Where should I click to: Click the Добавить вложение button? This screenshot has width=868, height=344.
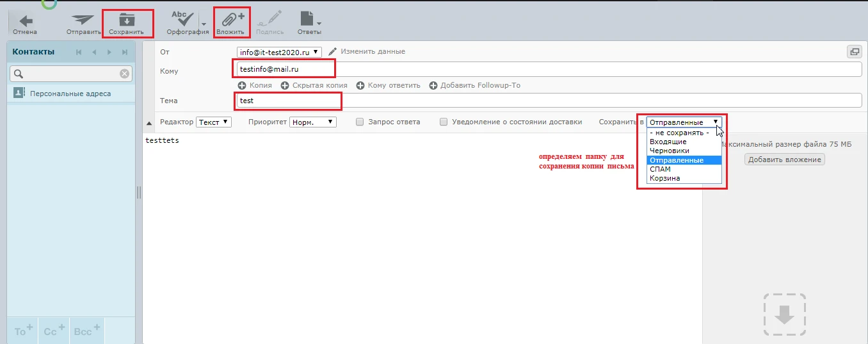784,160
